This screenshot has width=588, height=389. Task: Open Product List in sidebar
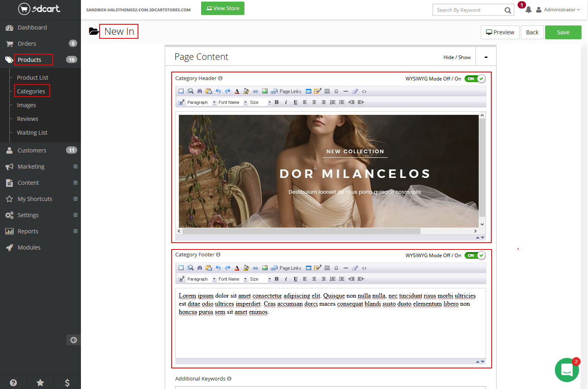click(32, 78)
